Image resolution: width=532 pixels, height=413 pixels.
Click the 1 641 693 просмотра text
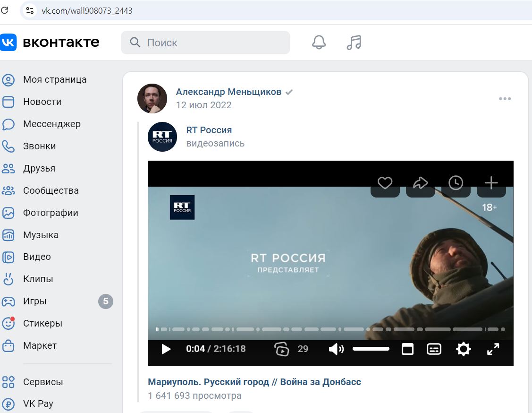click(194, 396)
